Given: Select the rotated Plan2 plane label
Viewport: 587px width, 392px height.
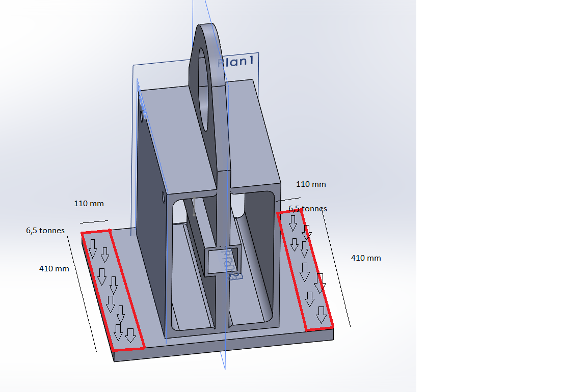Looking at the screenshot, I should [x=230, y=264].
